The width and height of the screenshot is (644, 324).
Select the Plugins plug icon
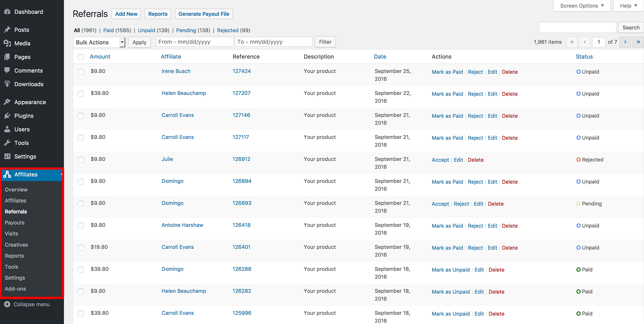coord(7,116)
